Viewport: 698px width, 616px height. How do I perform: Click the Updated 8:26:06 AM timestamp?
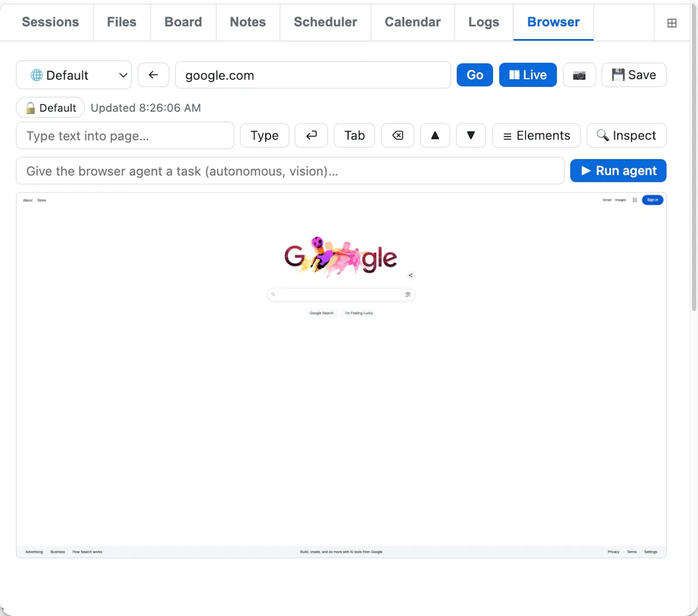tap(146, 108)
